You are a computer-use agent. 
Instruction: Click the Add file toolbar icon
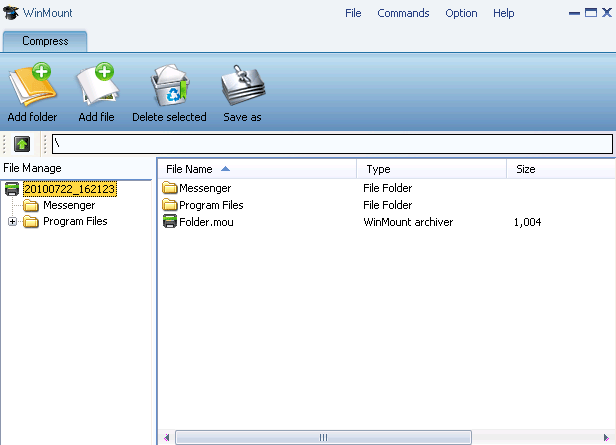pos(97,84)
